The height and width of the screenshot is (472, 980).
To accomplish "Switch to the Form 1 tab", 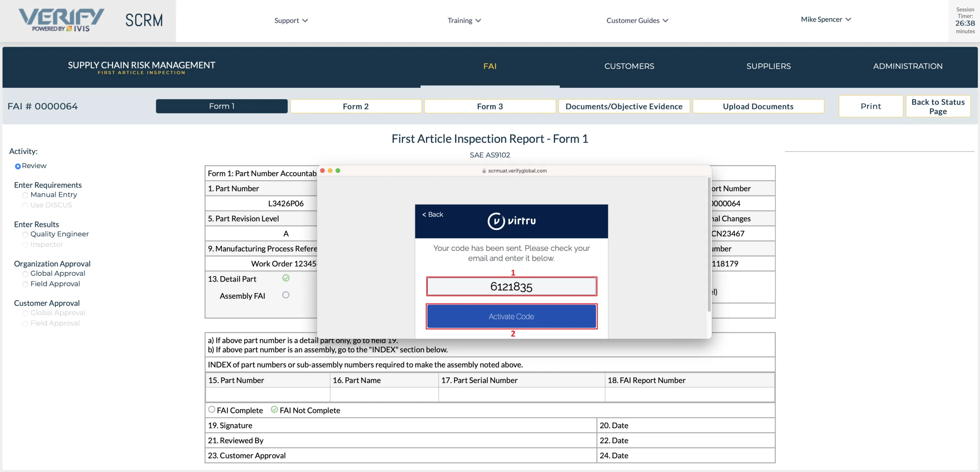I will pyautogui.click(x=222, y=106).
